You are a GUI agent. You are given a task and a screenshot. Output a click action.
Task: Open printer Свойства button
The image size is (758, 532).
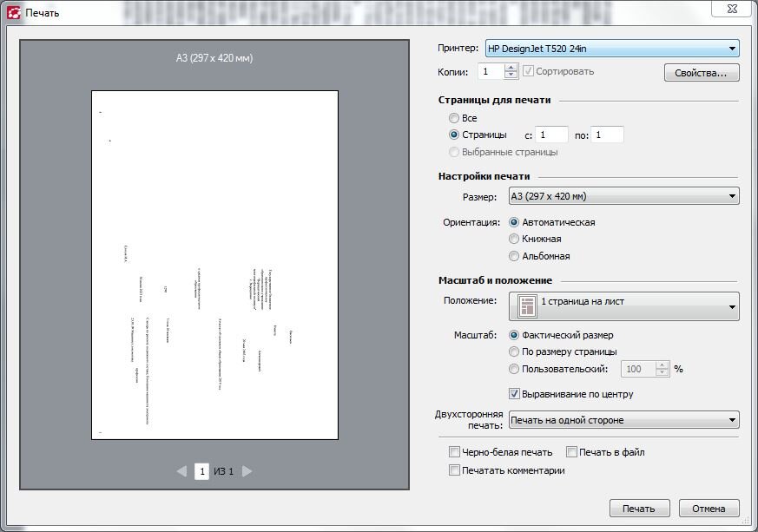pos(702,73)
